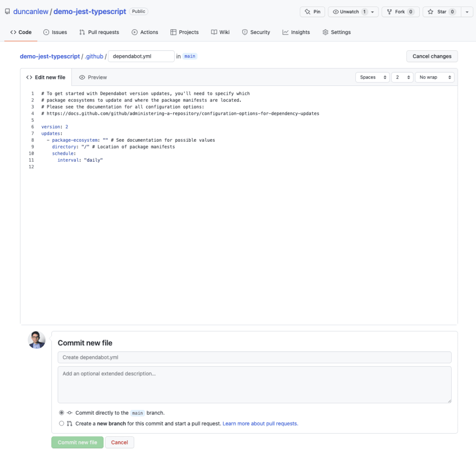Click the Unwatch eye icon
The height and width of the screenshot is (452, 476).
tap(335, 12)
